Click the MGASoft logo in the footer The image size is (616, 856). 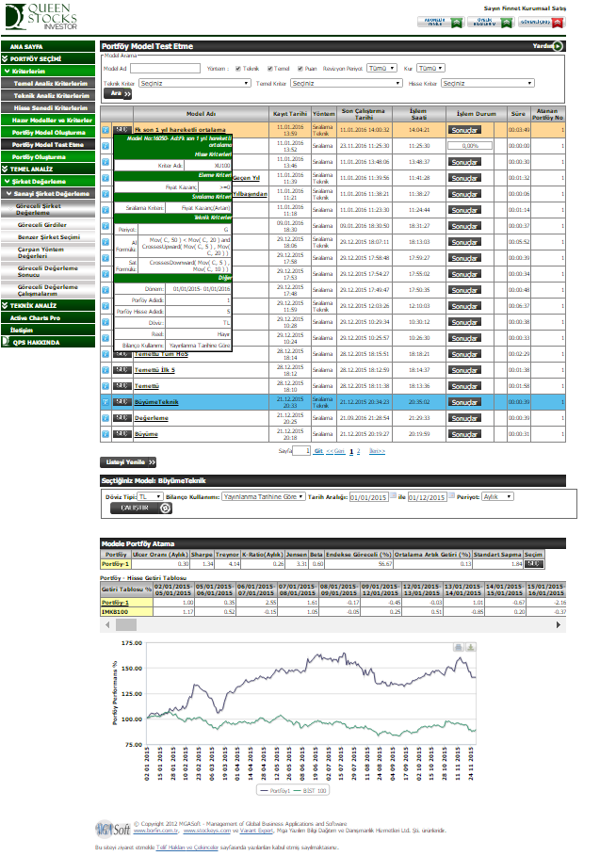113,829
